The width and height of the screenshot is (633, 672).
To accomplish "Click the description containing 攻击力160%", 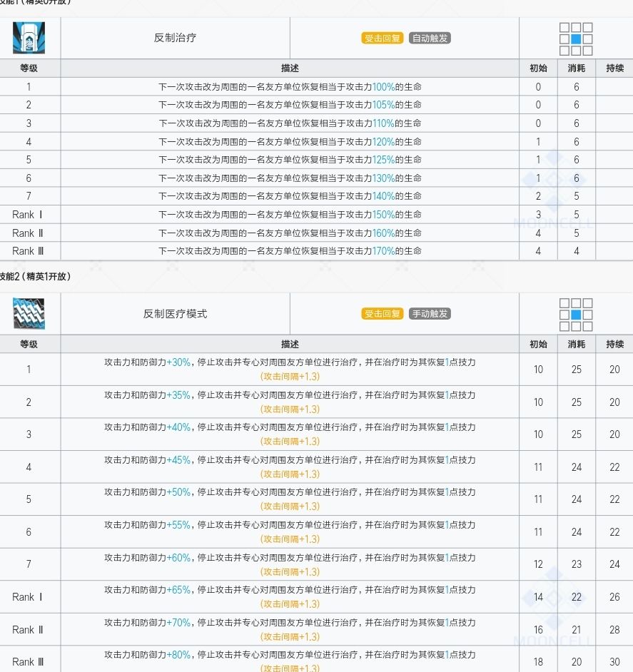I will [x=290, y=233].
